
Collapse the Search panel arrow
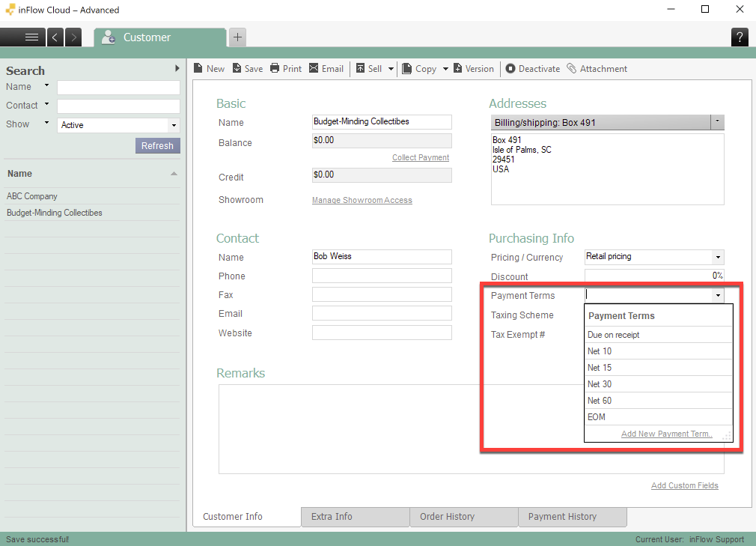point(177,68)
